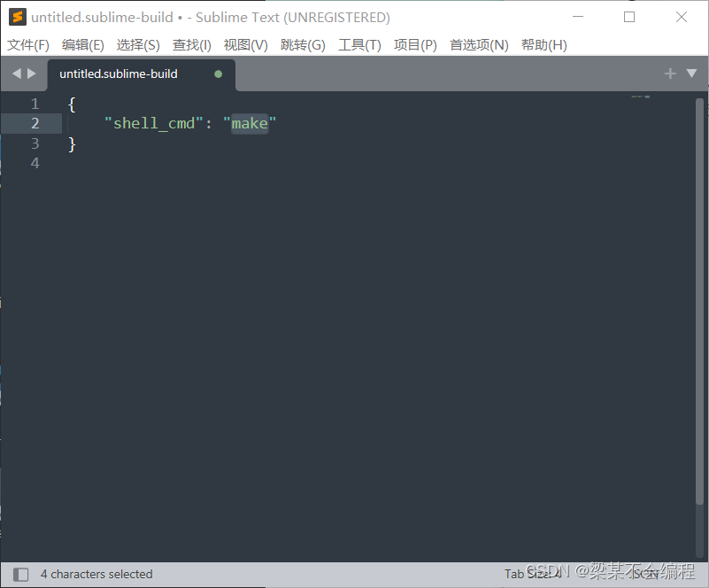Open the 工具(T) menu
Screen dimensions: 709x588
tap(359, 45)
